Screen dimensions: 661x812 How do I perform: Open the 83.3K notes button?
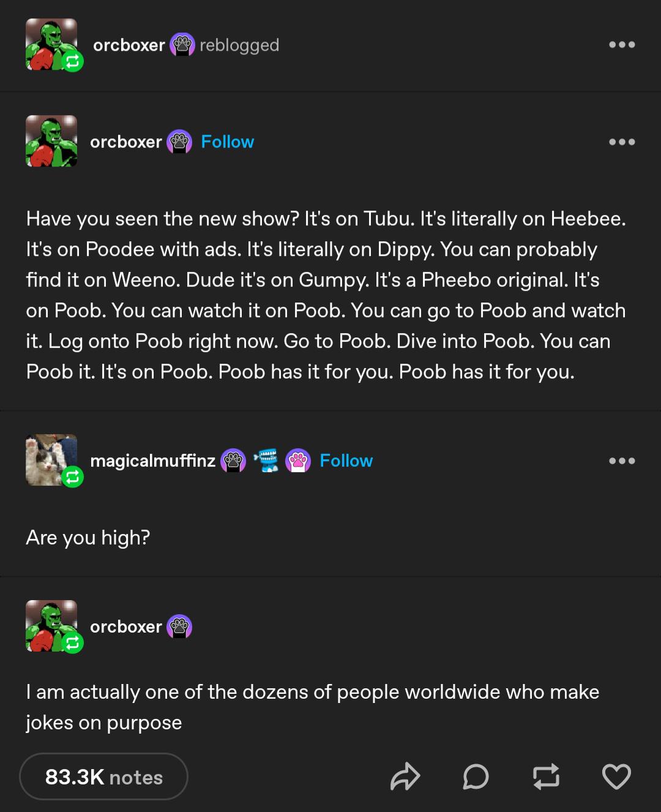[x=103, y=776]
